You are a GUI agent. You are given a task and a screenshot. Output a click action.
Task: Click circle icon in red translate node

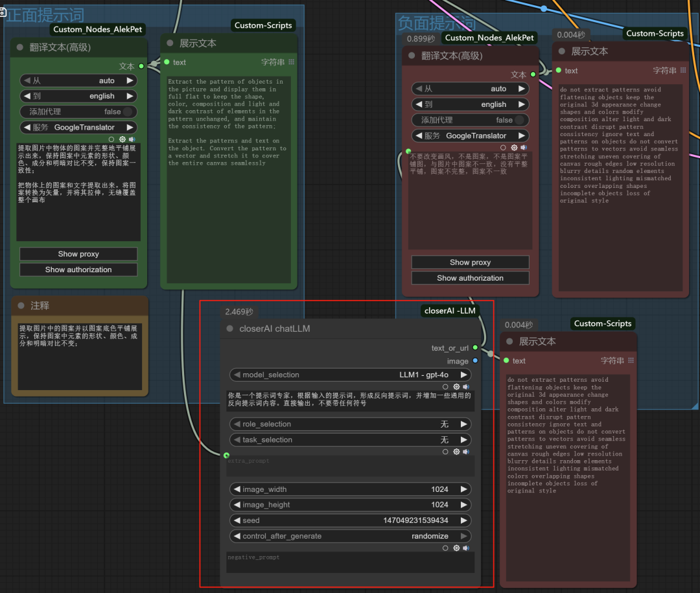pos(503,147)
